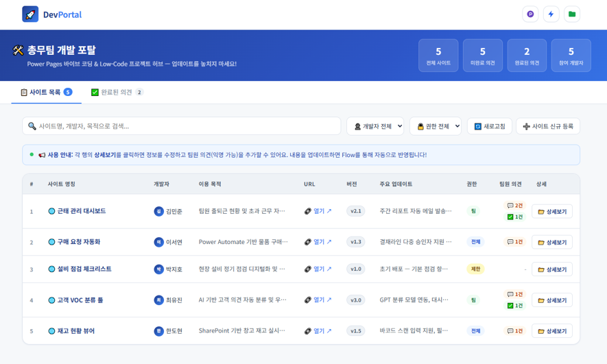The image size is (607, 364).
Task: Click the tools icon in 총무팀 개발 포탈 title
Action: (18, 50)
